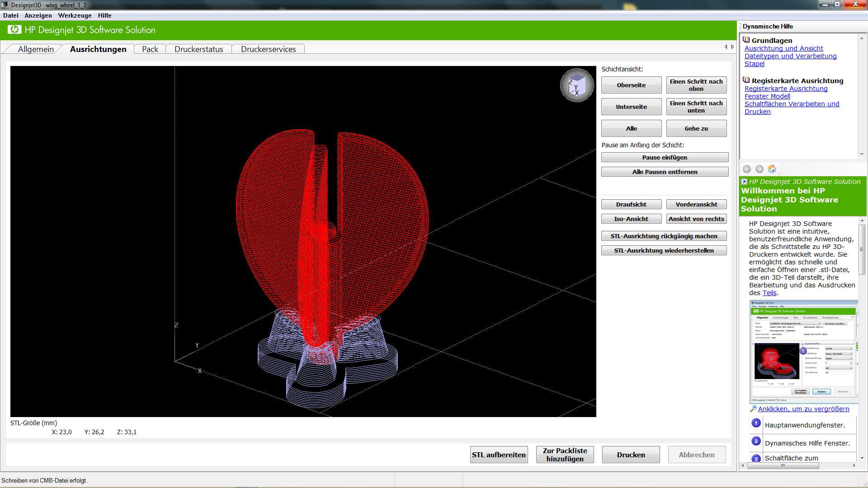Open the Stapel help link
Image resolution: width=868 pixels, height=488 pixels.
754,64
